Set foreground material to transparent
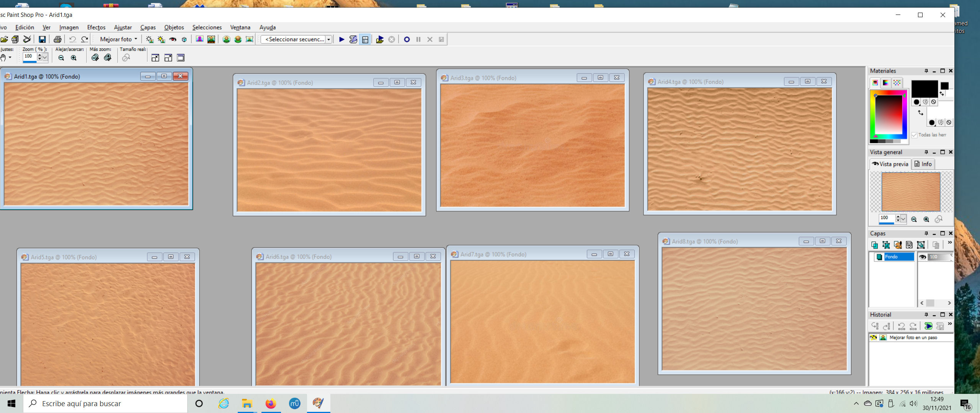This screenshot has height=413, width=980. [934, 102]
